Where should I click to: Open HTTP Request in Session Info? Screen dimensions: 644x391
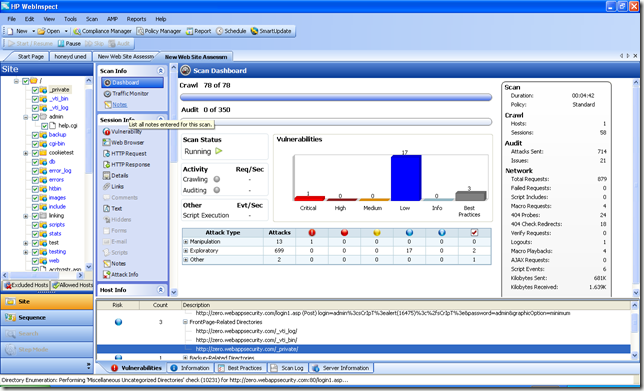124,154
